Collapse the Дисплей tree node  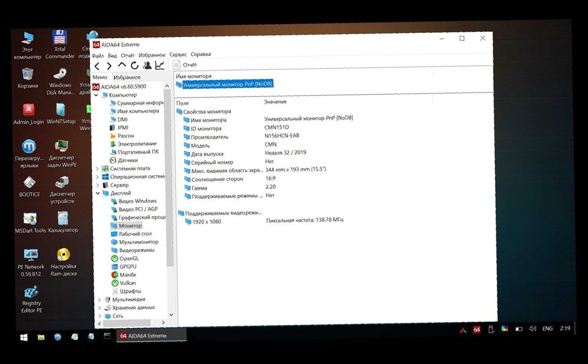point(98,193)
